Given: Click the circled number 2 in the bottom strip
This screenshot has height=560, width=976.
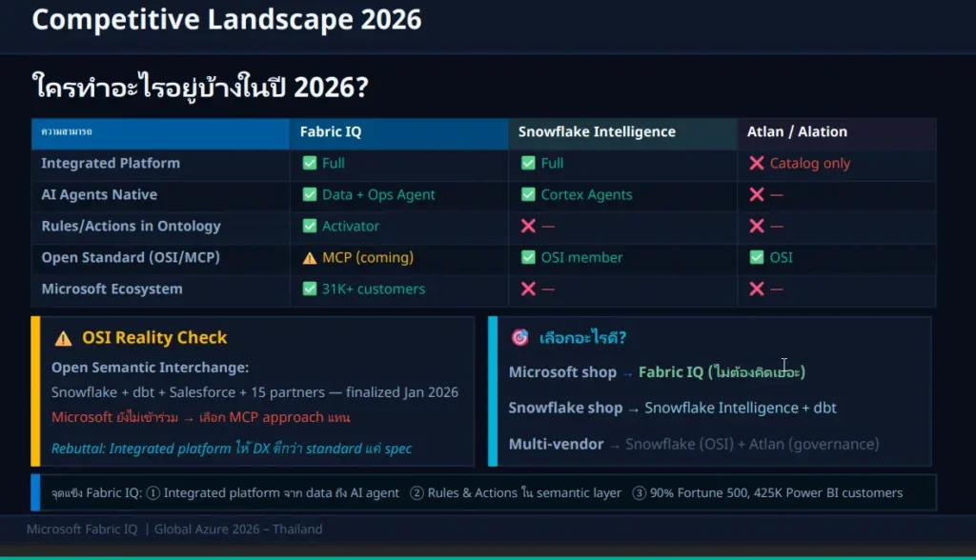Looking at the screenshot, I should pyautogui.click(x=417, y=493).
